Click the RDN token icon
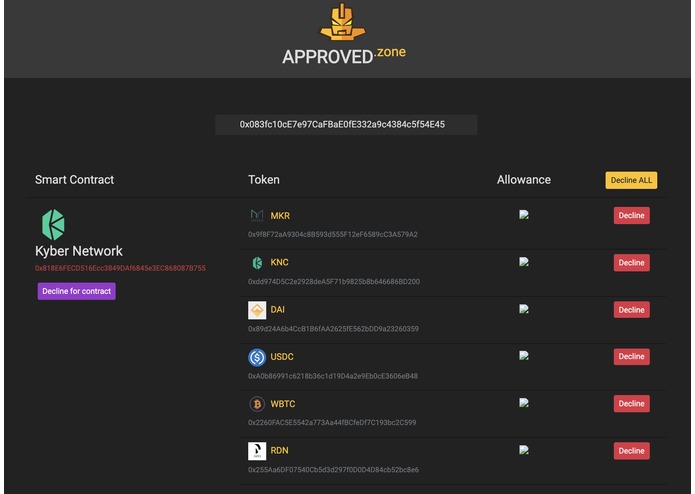The width and height of the screenshot is (695, 494). coord(257,451)
